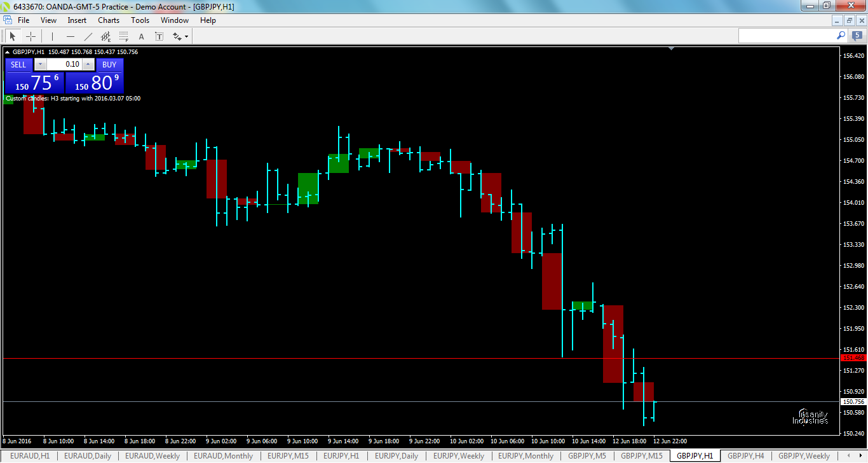Switch to the EURJPY,Daily chart tab
The height and width of the screenshot is (463, 868).
click(397, 456)
